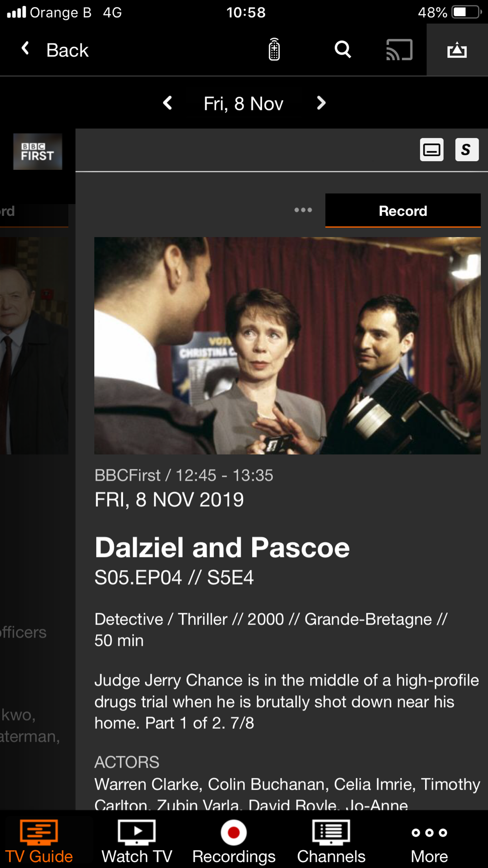Viewport: 488px width, 868px height.
Task: Go Back to the previous screen
Action: click(55, 50)
